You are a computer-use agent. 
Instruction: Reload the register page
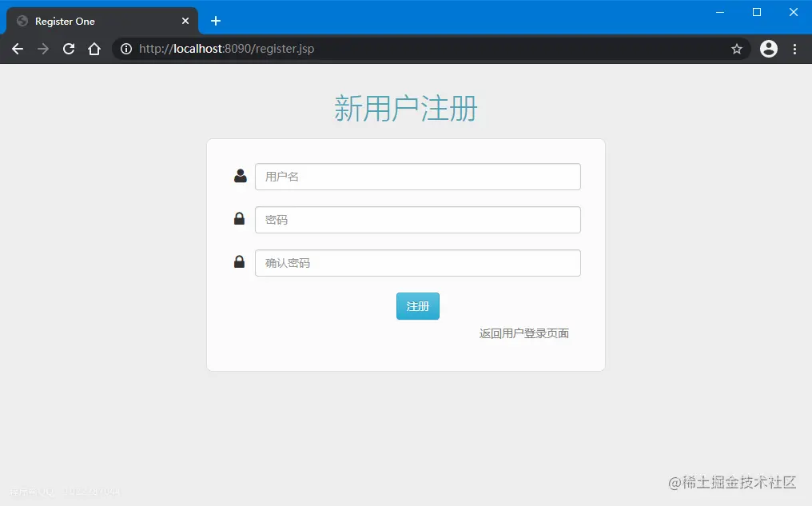click(x=69, y=49)
